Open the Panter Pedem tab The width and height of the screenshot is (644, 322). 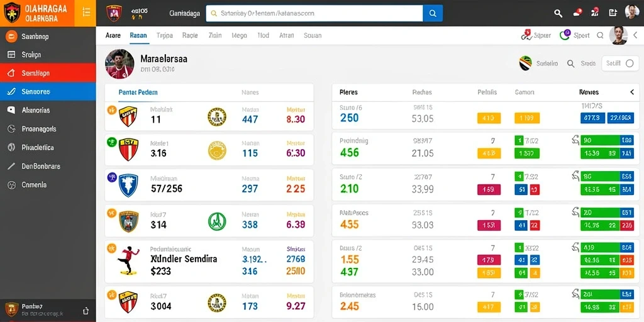[138, 92]
